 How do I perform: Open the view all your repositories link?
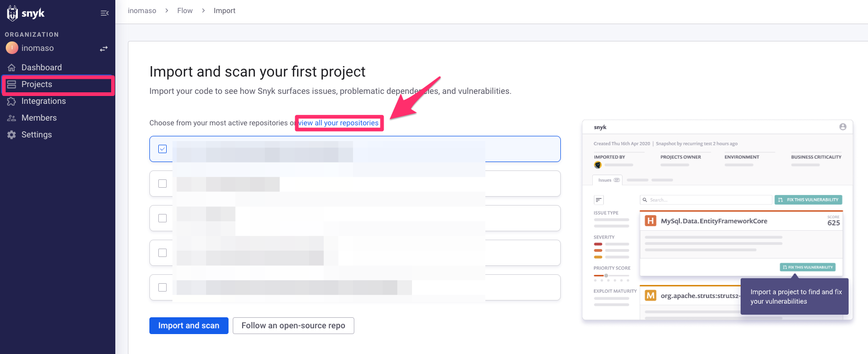click(339, 123)
